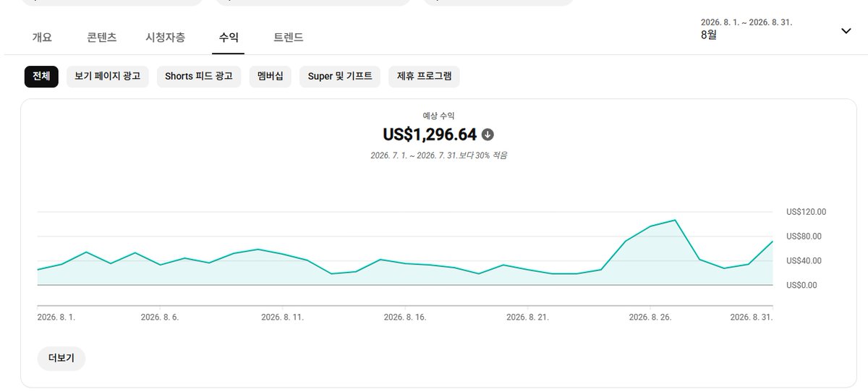Select the 제휴 프로그램 chip

[x=424, y=76]
